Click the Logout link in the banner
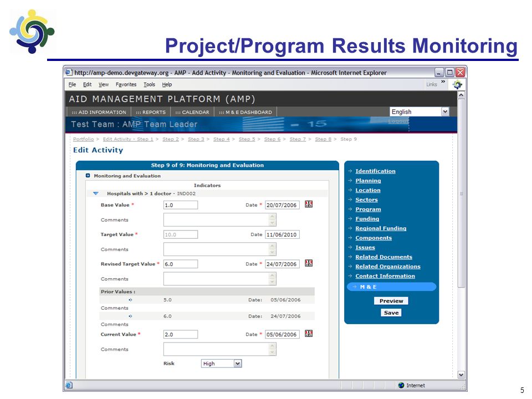The width and height of the screenshot is (532, 399). coord(398,121)
